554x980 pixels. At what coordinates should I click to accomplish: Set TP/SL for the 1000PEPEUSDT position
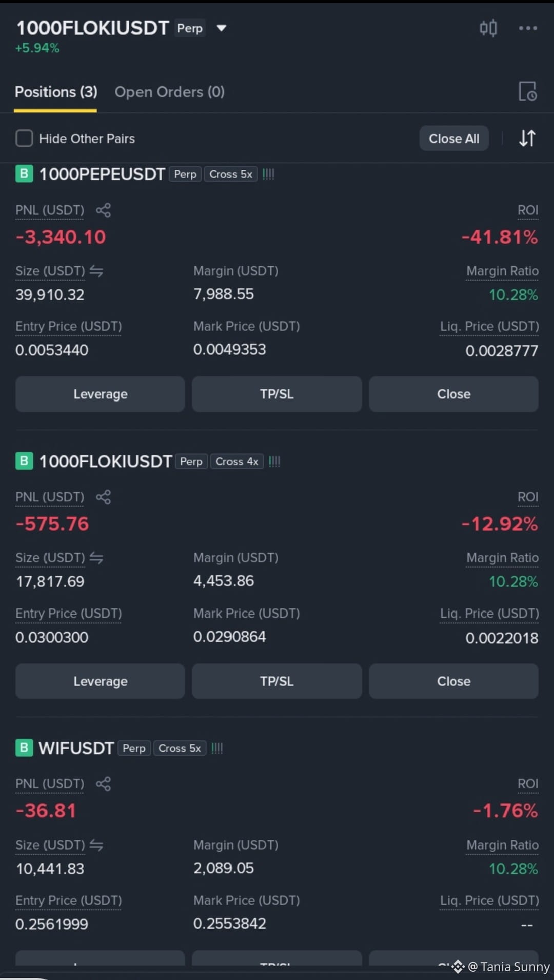[x=276, y=394]
